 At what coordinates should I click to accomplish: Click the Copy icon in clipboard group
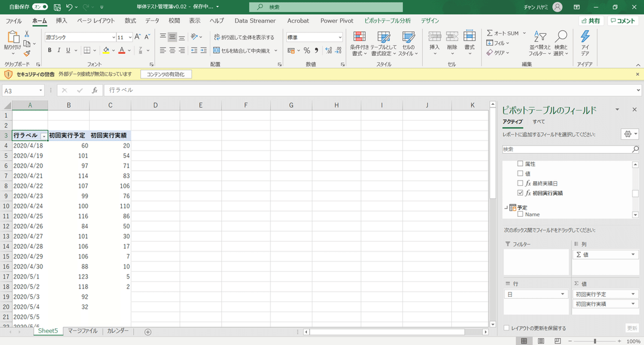click(27, 44)
